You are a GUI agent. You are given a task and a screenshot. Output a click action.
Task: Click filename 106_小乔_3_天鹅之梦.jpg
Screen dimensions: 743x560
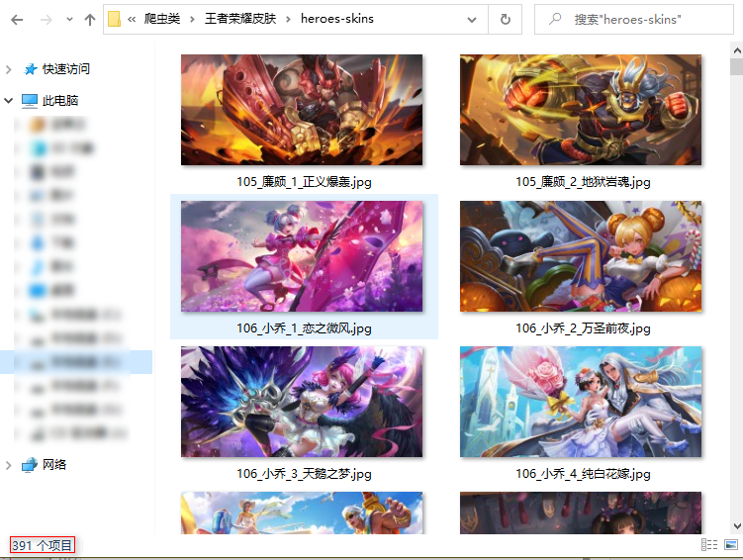[x=304, y=473]
